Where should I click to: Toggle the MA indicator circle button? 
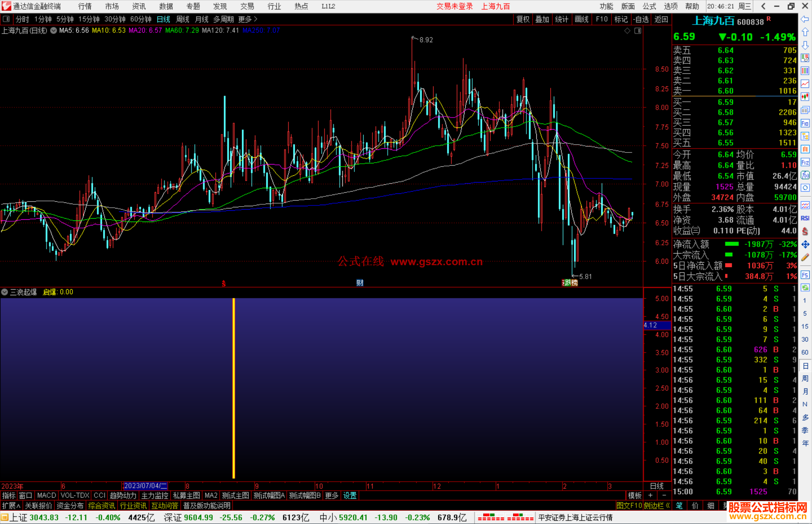(x=54, y=30)
